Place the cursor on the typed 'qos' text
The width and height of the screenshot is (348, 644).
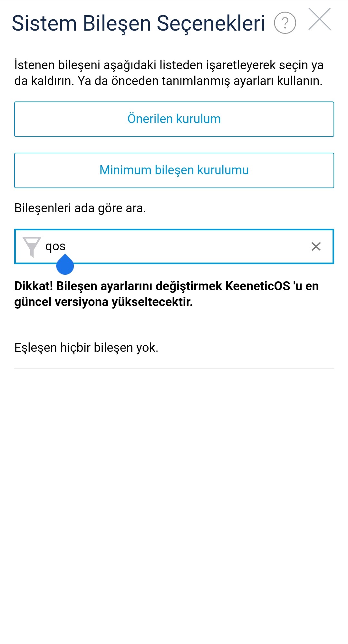tap(55, 246)
